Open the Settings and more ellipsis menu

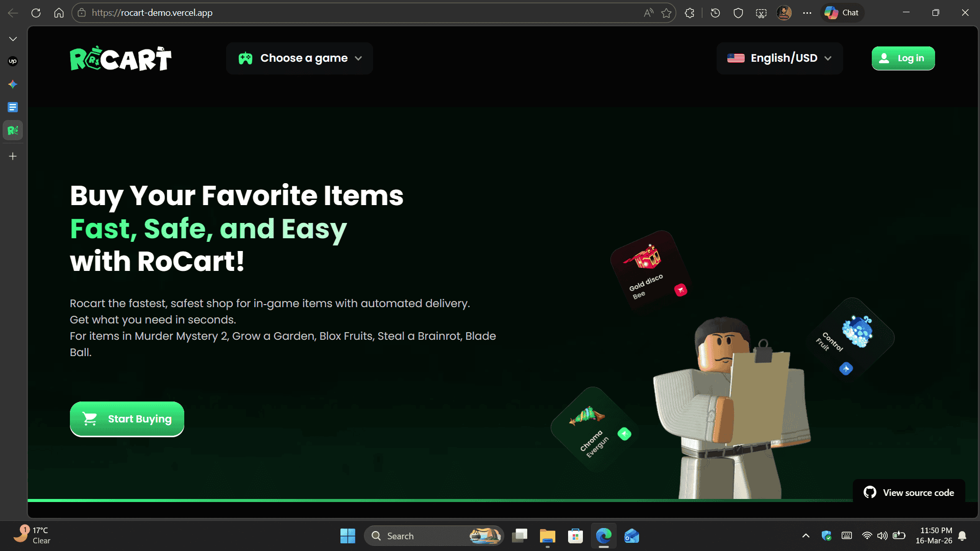(x=807, y=13)
